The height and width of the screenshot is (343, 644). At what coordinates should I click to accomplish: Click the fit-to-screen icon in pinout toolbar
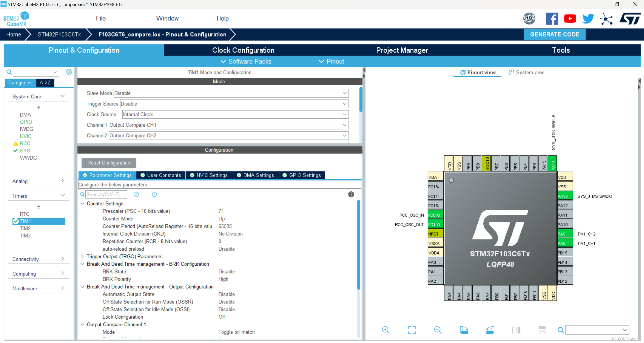coord(411,329)
